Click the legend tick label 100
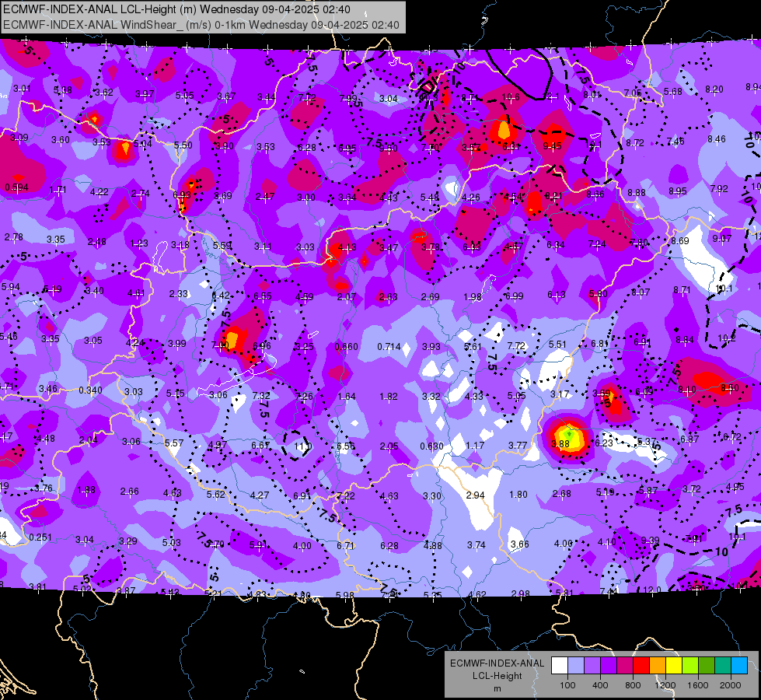 tap(567, 685)
